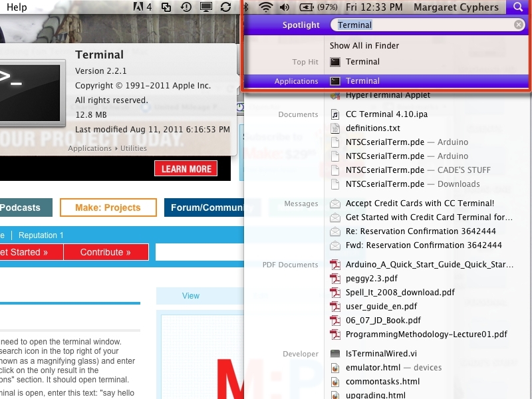Click the PDF icon beside peggy2.3.pdf
The image size is (532, 399).
335,279
